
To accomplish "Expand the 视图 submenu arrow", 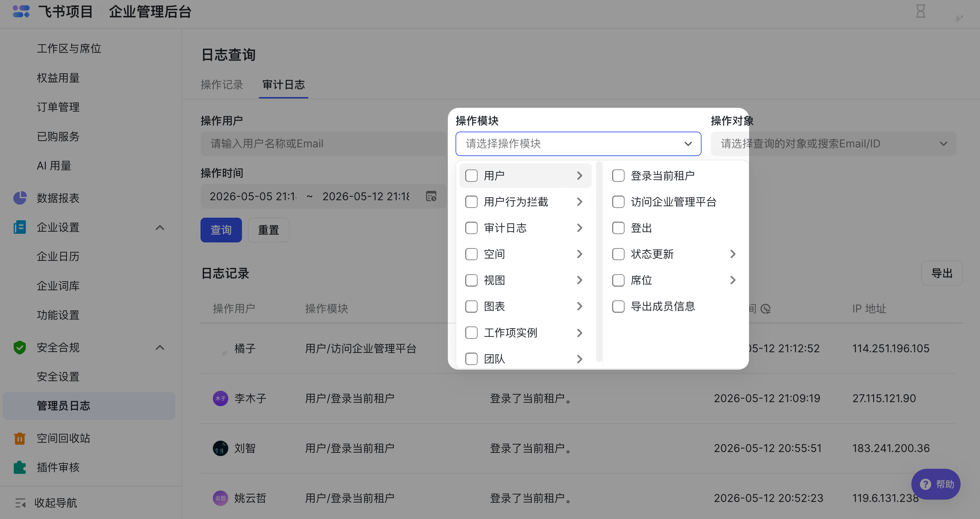I will pos(579,280).
